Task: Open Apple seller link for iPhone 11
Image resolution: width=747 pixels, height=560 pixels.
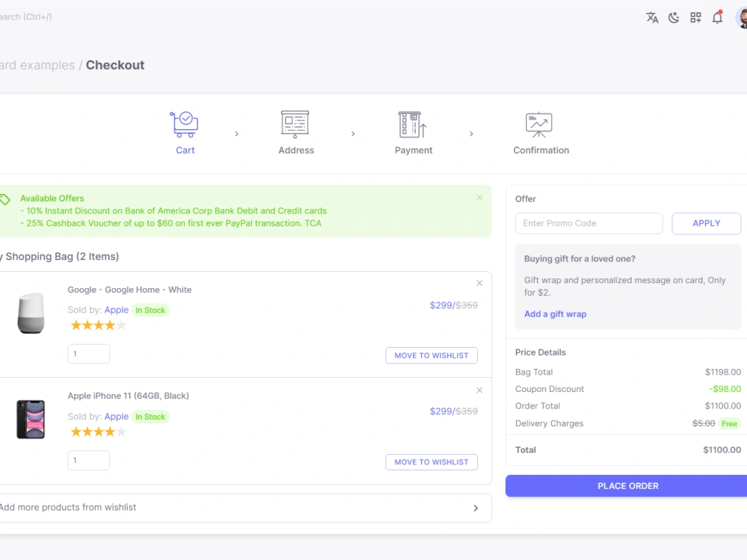Action: click(117, 417)
